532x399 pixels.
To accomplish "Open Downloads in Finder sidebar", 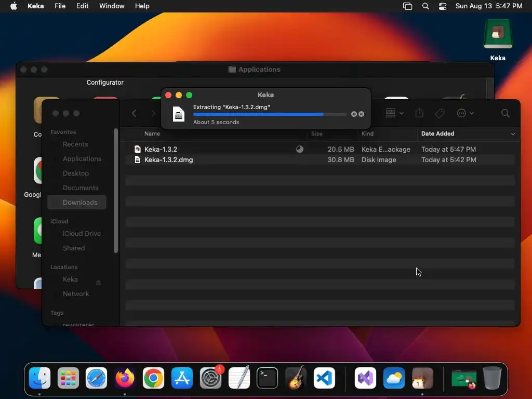I will tap(77, 202).
